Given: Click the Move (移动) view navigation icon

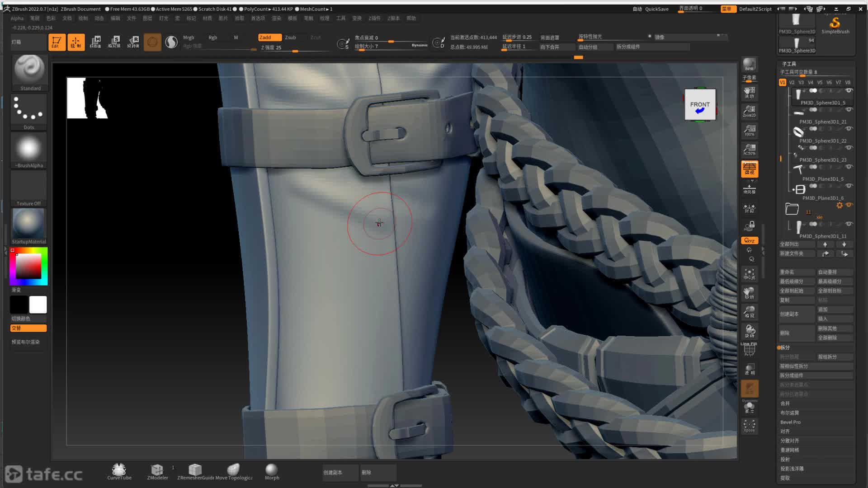Looking at the screenshot, I should (x=750, y=293).
